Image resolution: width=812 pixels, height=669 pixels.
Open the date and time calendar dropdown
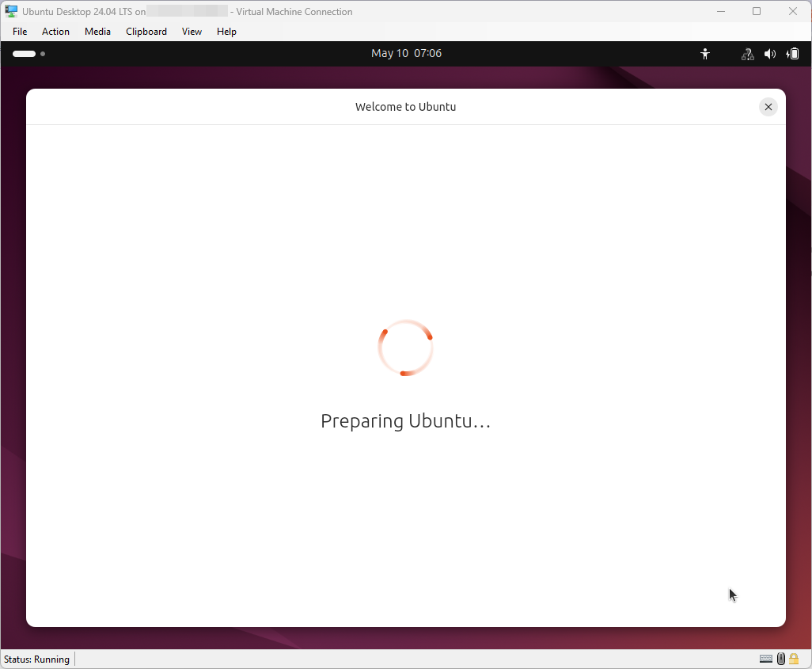(406, 53)
